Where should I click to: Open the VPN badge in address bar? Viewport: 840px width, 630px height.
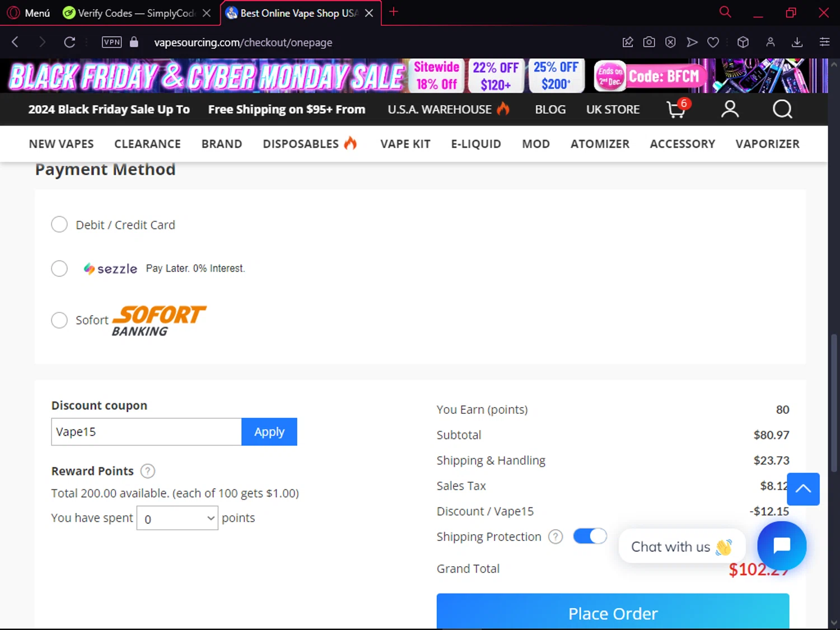pyautogui.click(x=111, y=42)
